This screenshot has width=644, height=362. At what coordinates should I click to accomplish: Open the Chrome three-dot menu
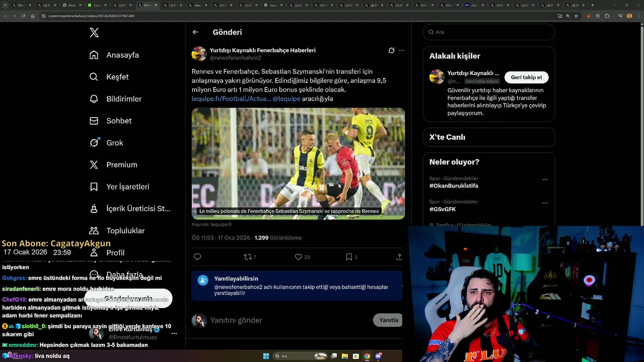pos(638,16)
